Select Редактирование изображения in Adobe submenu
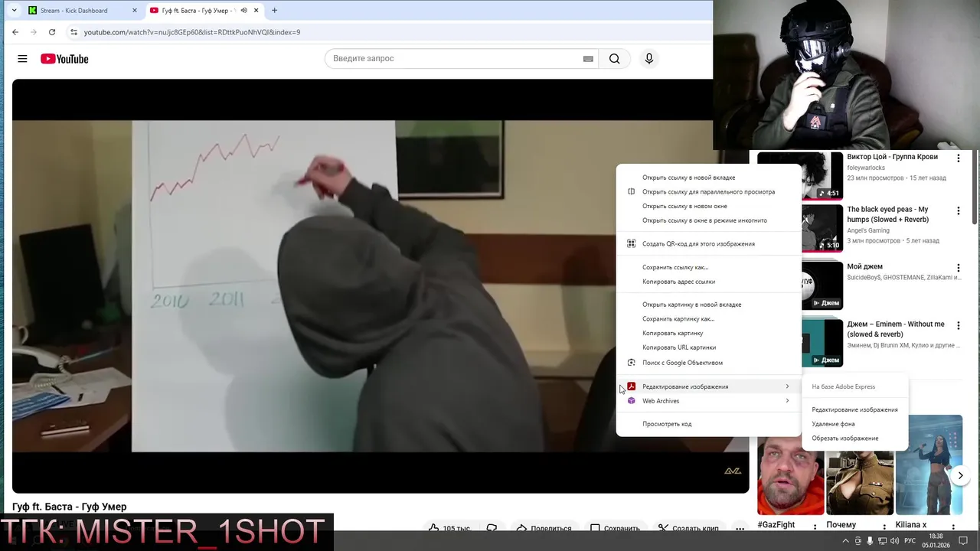The width and height of the screenshot is (980, 551). tap(854, 410)
